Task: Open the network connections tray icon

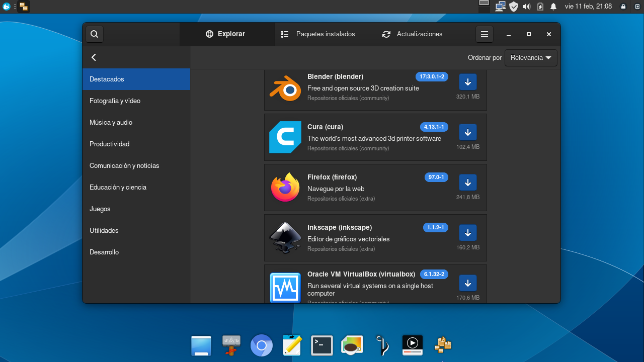Action: click(500, 7)
